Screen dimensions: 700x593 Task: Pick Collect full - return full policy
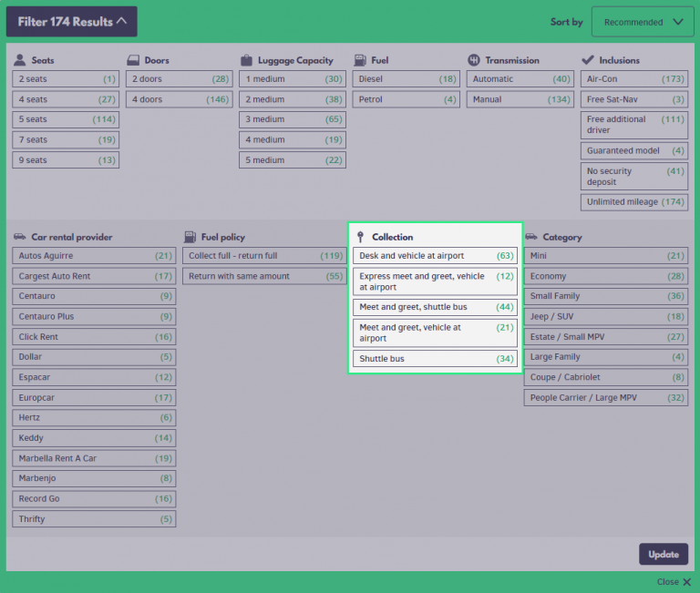point(262,256)
